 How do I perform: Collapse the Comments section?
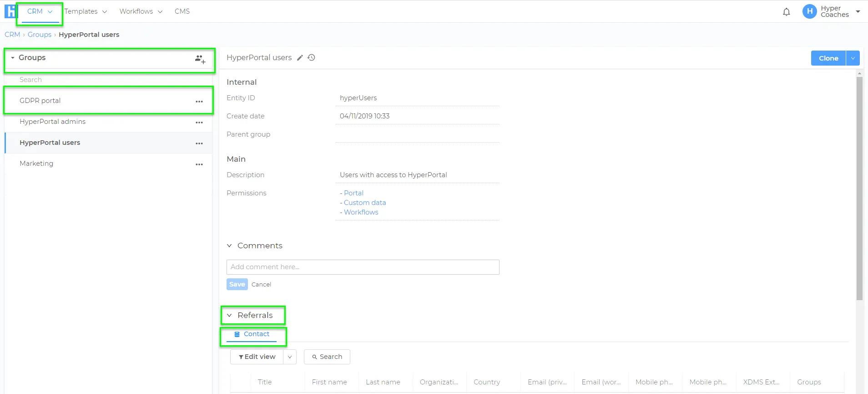click(229, 246)
